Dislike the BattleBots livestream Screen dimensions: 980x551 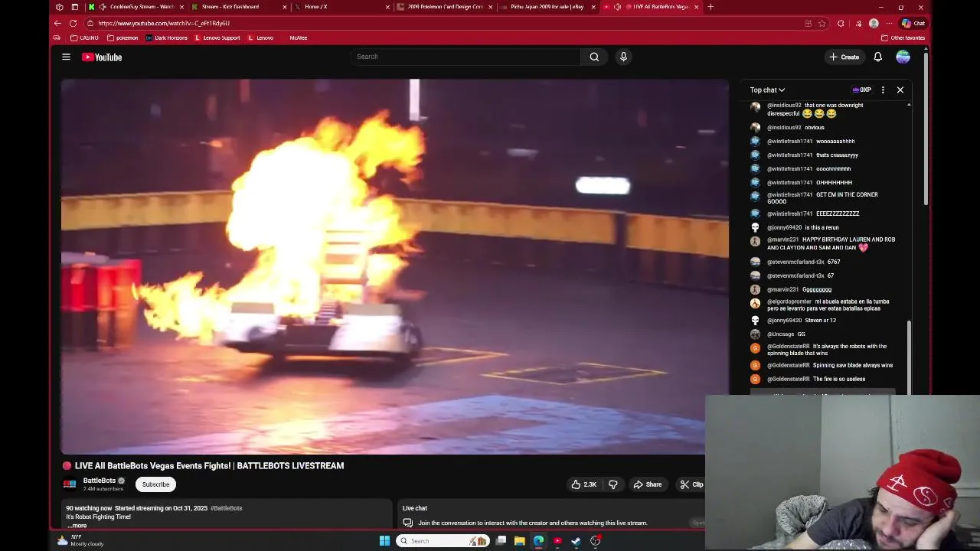click(612, 484)
